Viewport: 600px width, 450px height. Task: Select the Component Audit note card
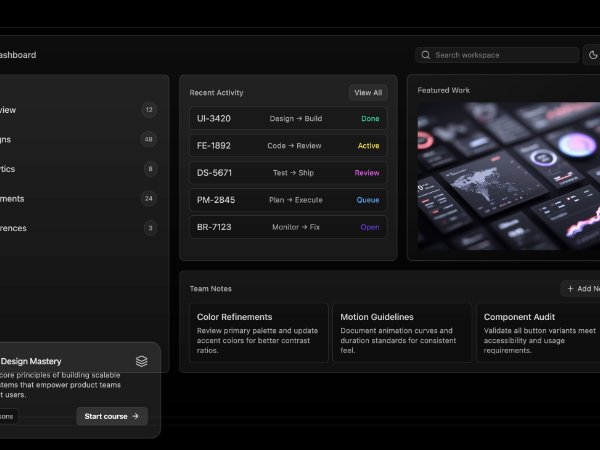538,332
